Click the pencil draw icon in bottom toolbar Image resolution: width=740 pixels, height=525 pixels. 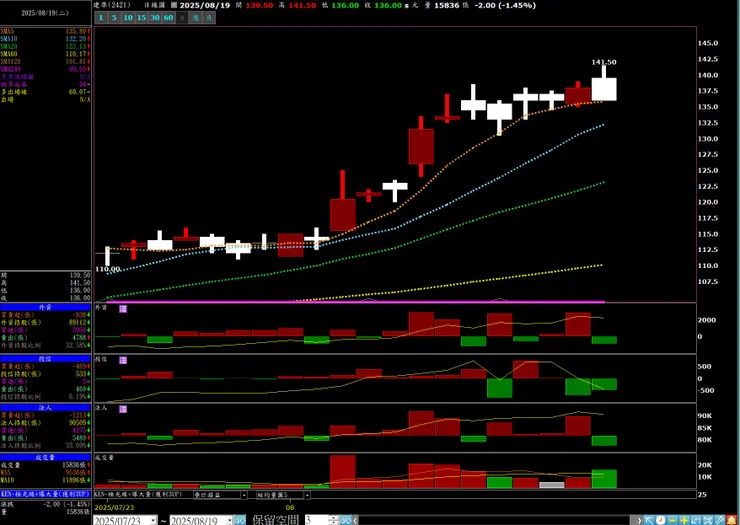(719, 520)
